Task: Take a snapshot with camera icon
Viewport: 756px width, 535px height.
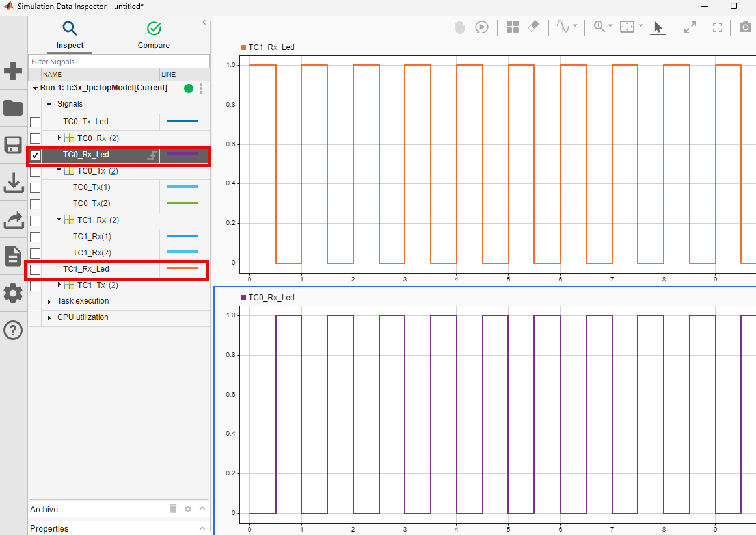Action: [746, 27]
